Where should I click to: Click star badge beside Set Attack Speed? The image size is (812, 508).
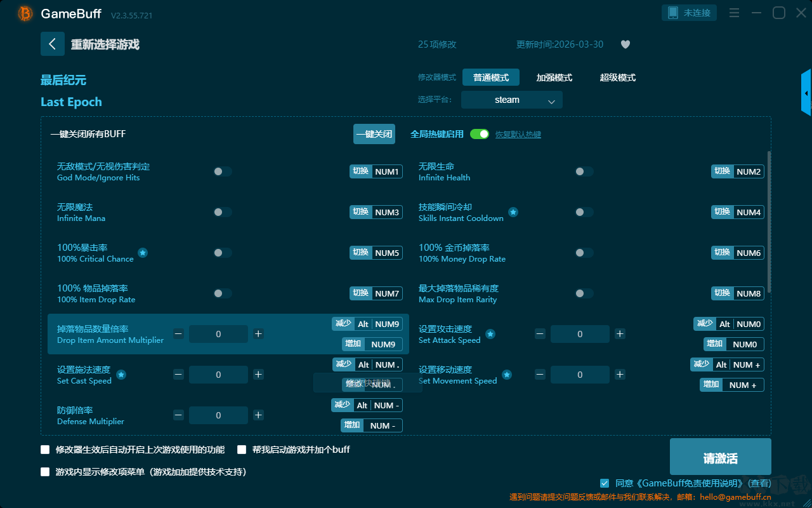click(x=490, y=334)
